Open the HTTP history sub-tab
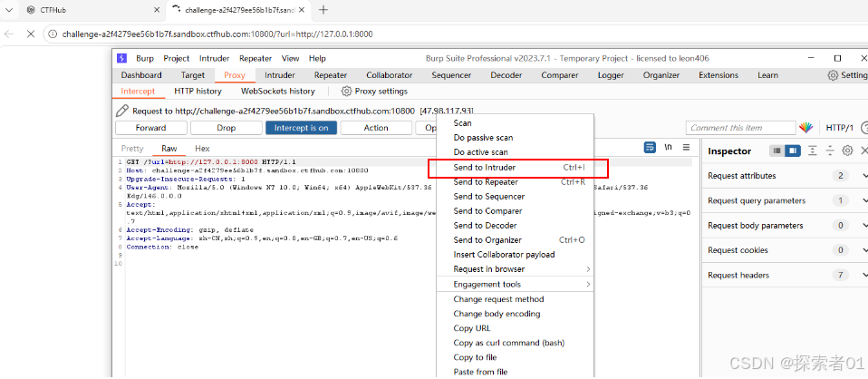Screen dimensions: 868x379 pyautogui.click(x=198, y=91)
